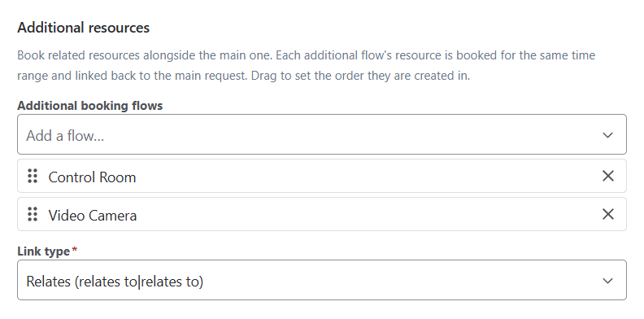Click empty space in the Control Room row
The height and width of the screenshot is (319, 644).
[366, 177]
